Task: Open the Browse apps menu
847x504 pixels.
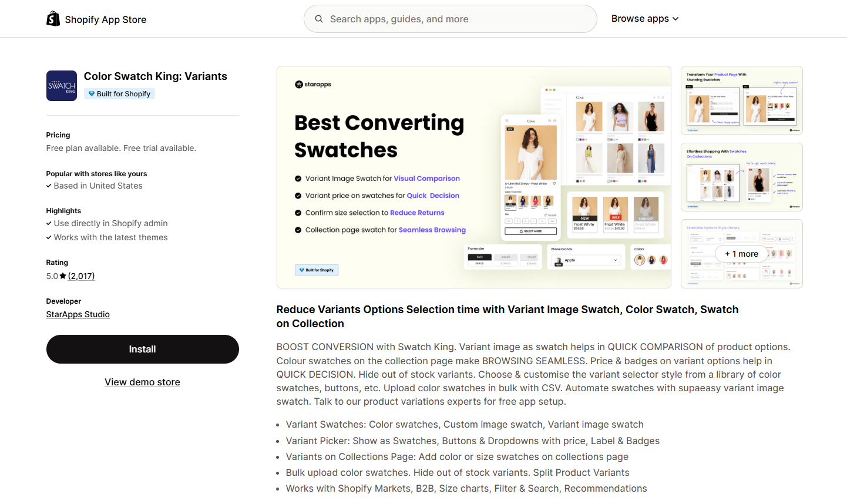Action: click(x=640, y=19)
